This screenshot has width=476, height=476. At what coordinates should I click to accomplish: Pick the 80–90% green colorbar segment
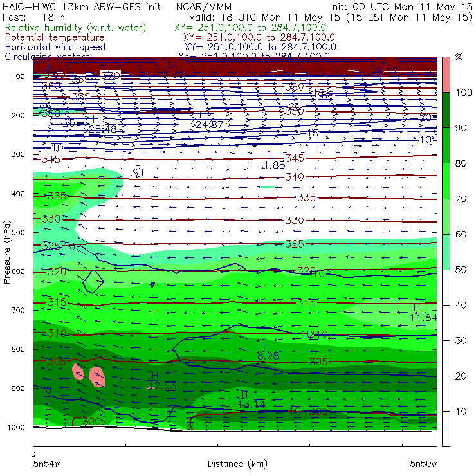pos(446,145)
